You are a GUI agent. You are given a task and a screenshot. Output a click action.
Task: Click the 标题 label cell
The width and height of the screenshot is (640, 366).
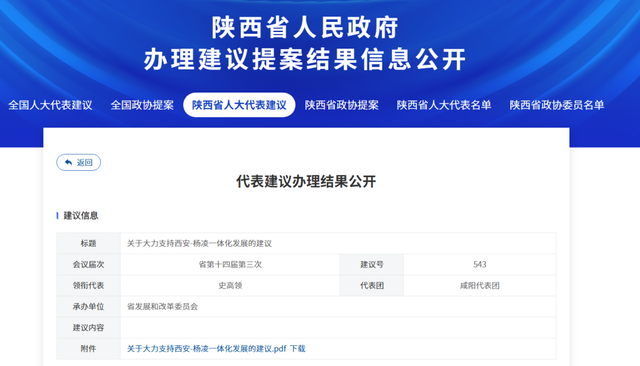pyautogui.click(x=88, y=243)
